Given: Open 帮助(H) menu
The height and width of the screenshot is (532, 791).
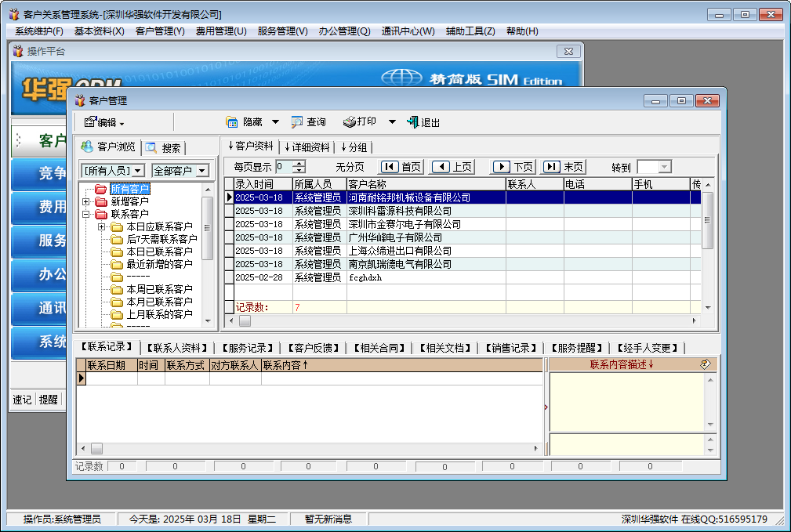Looking at the screenshot, I should point(522,31).
